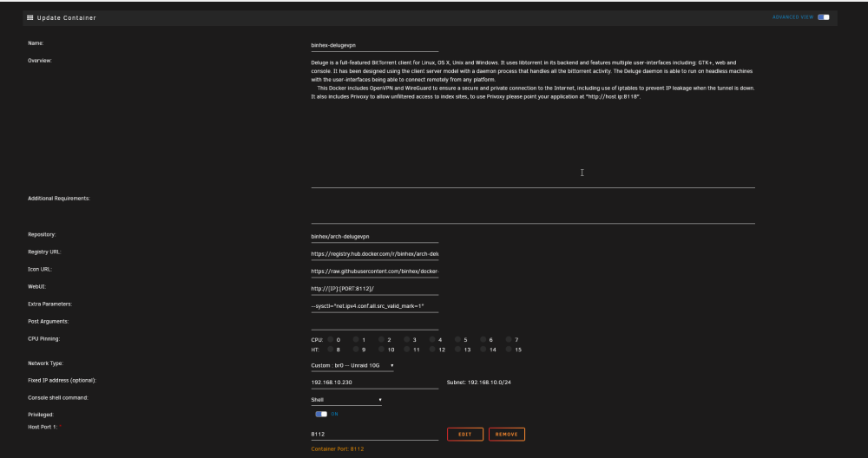
Task: Tick the HT 8 checkbox
Action: click(331, 350)
